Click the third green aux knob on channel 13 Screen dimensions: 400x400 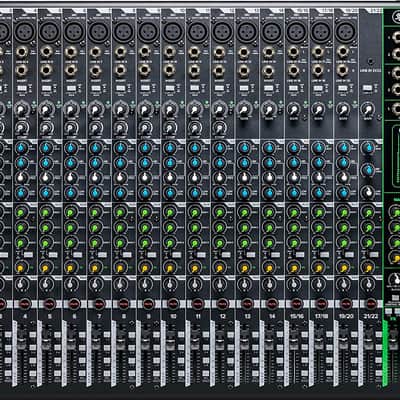click(244, 243)
